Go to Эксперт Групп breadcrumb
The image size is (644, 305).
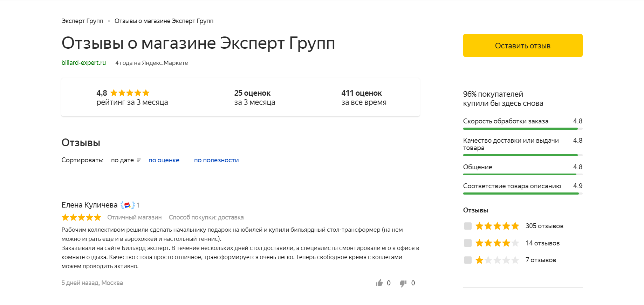pos(82,21)
